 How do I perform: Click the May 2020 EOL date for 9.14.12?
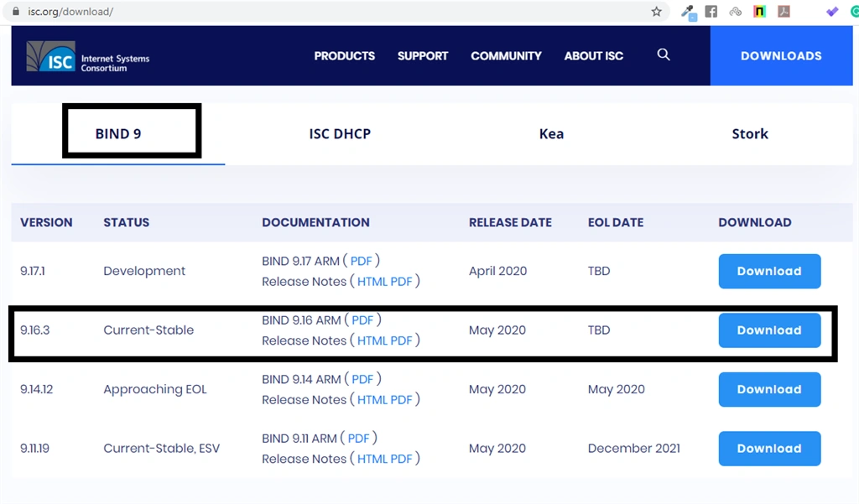pos(617,389)
